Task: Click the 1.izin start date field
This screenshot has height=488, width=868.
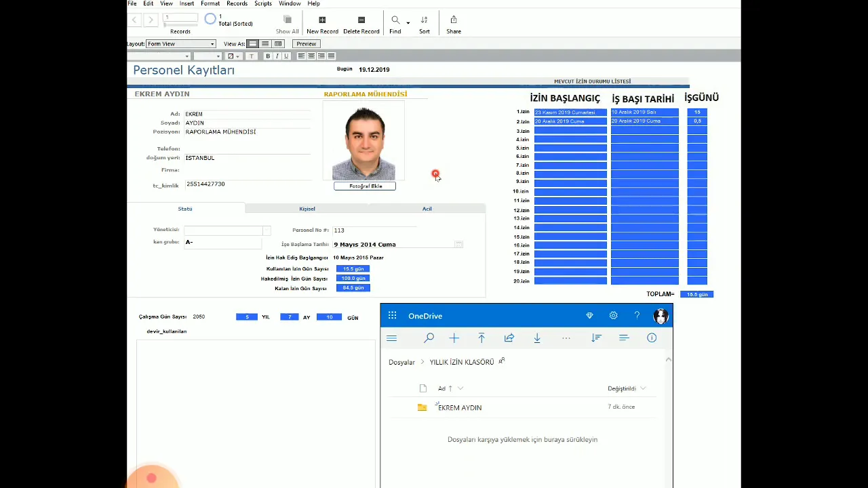Action: click(x=570, y=113)
